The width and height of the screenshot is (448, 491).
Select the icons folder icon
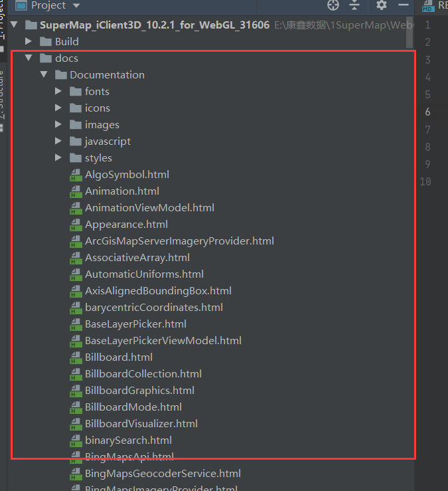76,108
